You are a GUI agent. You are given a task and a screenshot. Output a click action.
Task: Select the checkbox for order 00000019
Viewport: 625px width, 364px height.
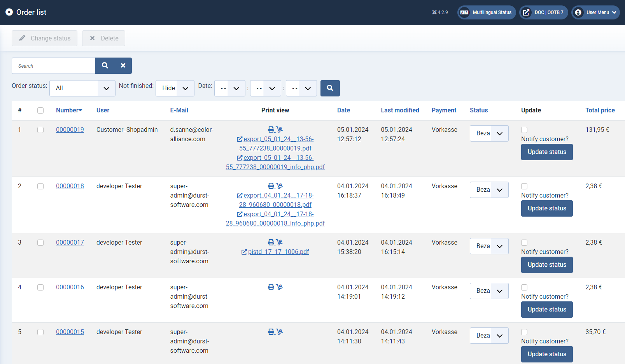[40, 130]
